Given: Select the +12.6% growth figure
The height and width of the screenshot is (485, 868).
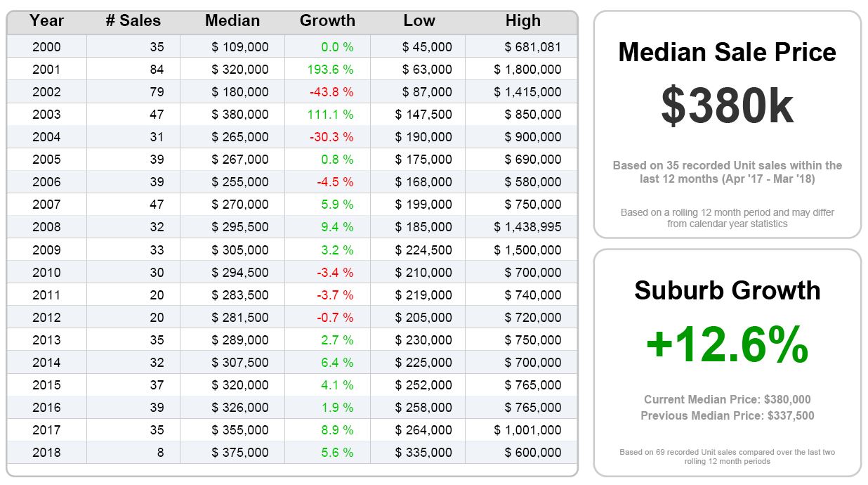Looking at the screenshot, I should point(727,345).
